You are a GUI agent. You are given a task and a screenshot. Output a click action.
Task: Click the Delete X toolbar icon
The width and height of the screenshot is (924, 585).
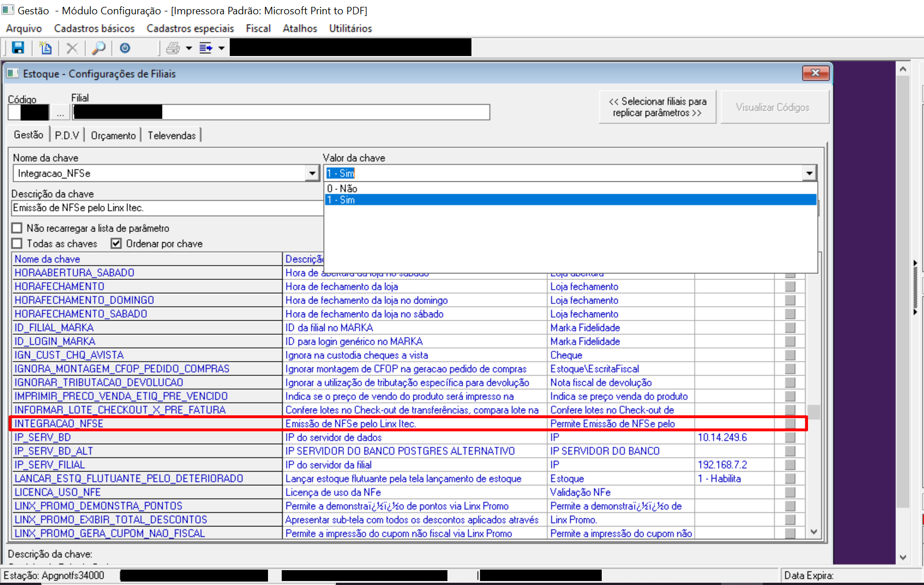point(72,48)
